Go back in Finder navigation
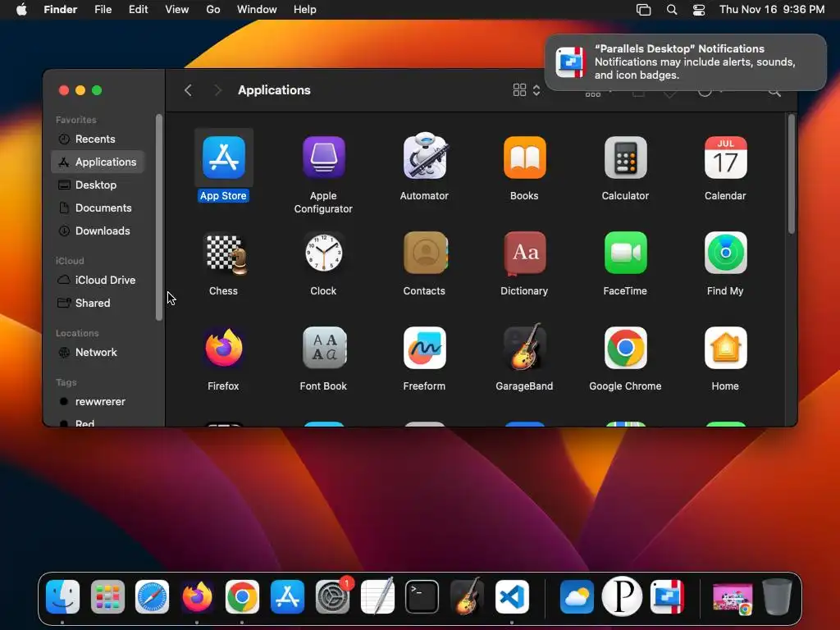 point(188,90)
